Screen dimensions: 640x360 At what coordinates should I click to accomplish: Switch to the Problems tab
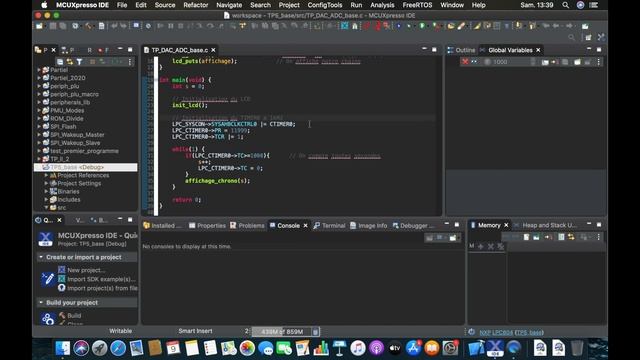[247, 225]
